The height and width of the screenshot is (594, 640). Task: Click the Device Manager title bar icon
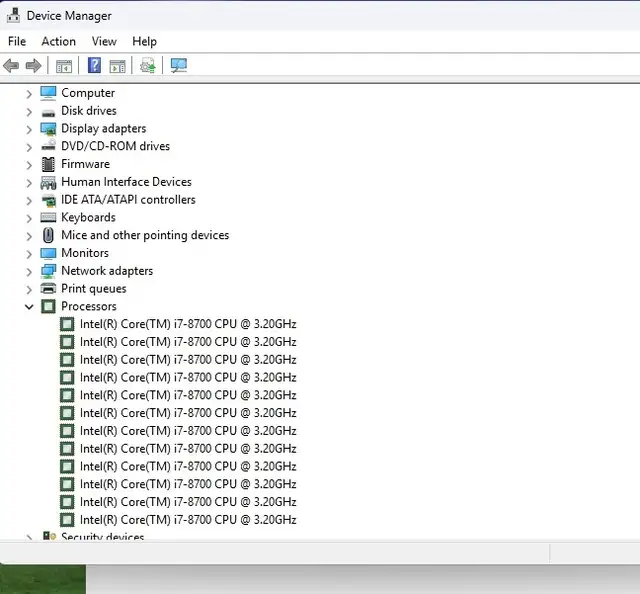click(13, 15)
